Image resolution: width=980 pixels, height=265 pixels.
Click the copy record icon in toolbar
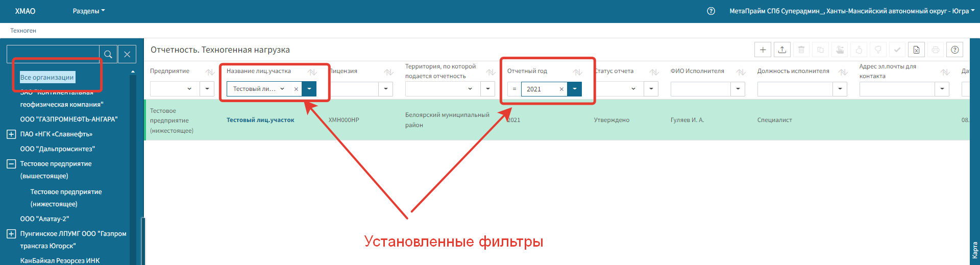click(820, 50)
